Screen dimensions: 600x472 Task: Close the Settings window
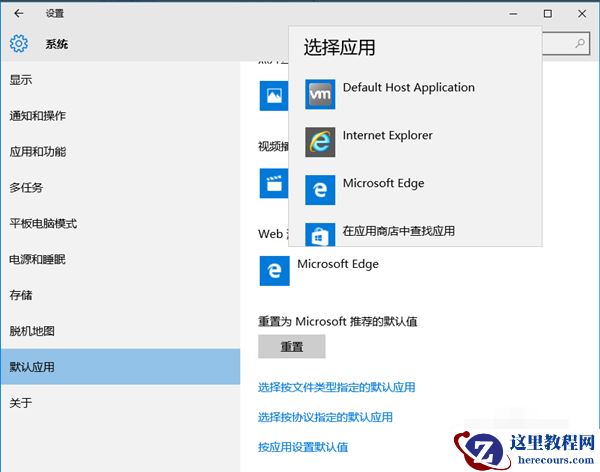582,14
